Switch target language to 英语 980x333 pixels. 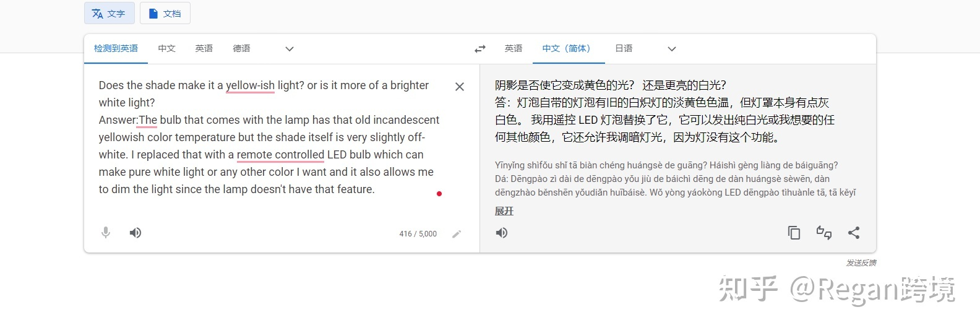pos(514,49)
